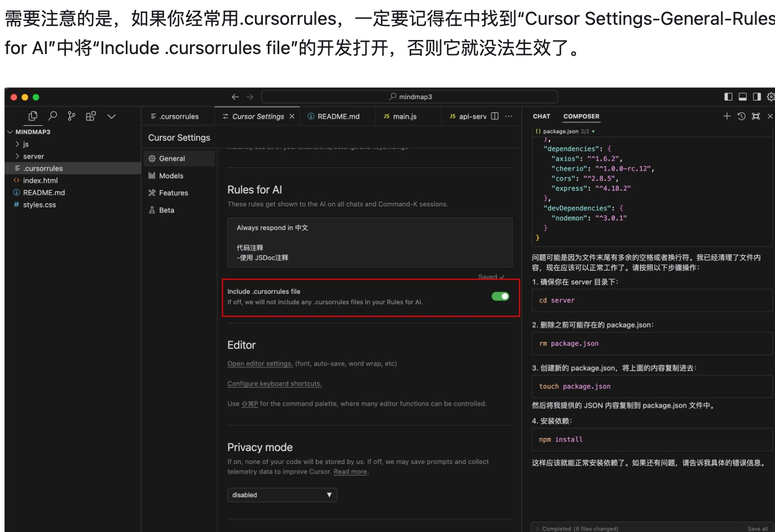This screenshot has width=775, height=532.
Task: Open the Privacy mode Read more link
Action: (350, 472)
